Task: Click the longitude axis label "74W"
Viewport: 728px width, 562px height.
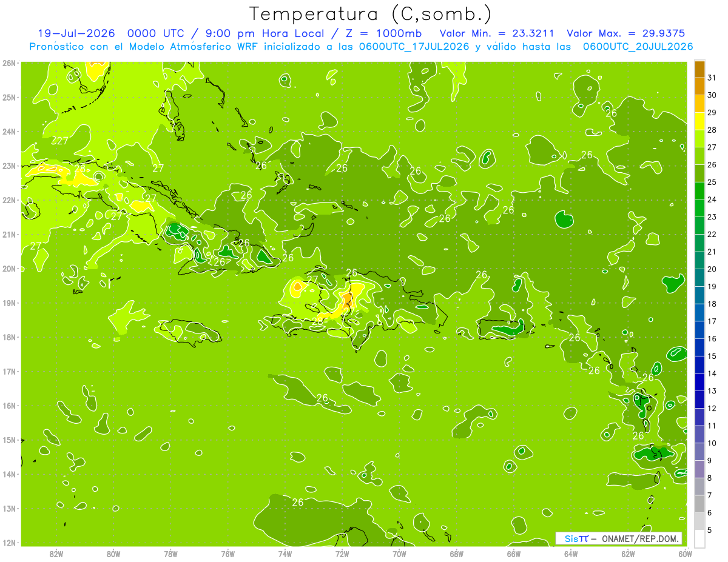Action: click(285, 554)
